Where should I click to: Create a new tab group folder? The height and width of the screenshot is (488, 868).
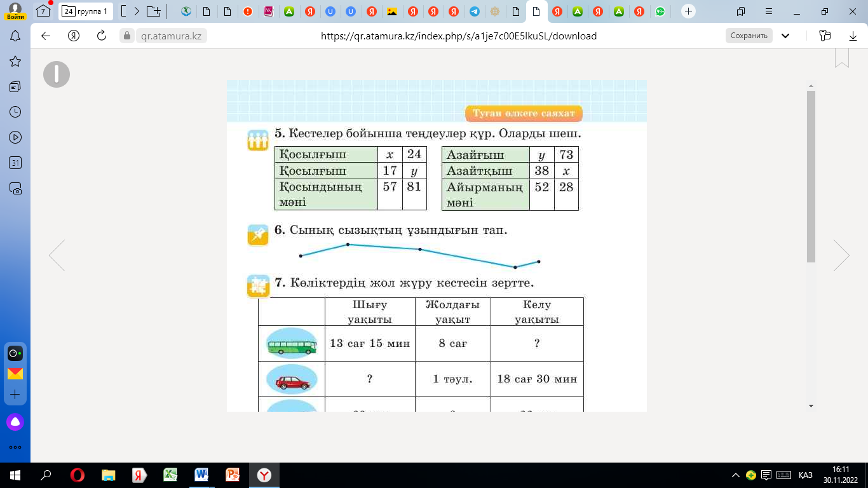click(x=153, y=11)
